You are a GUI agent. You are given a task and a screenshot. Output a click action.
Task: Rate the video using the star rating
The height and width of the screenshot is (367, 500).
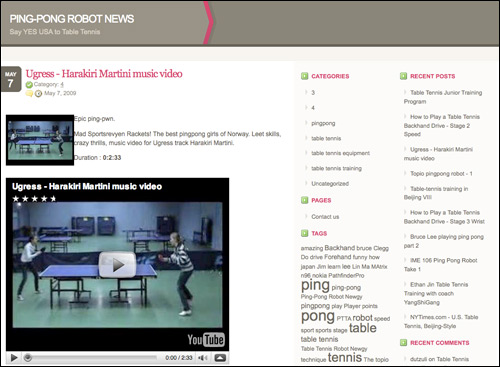click(x=34, y=199)
